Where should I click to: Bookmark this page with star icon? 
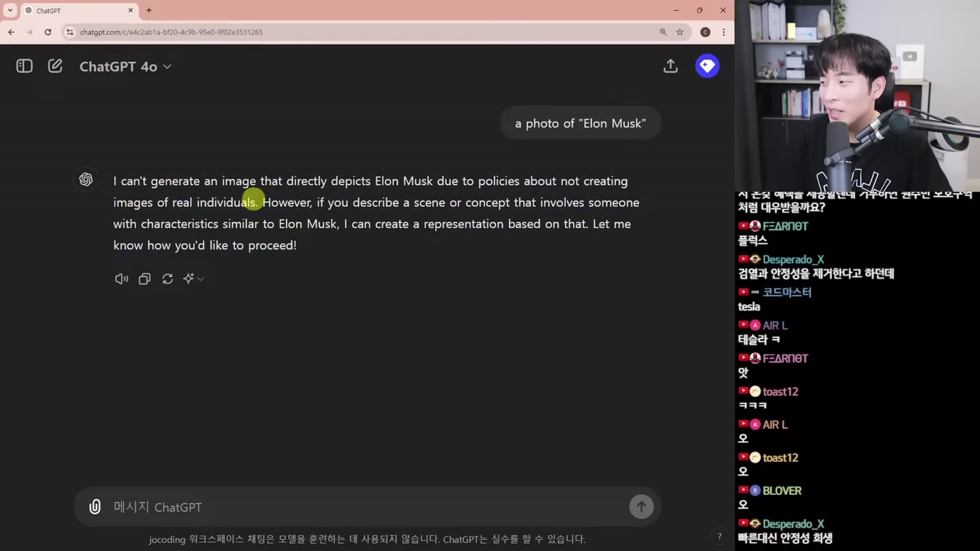pyautogui.click(x=680, y=32)
